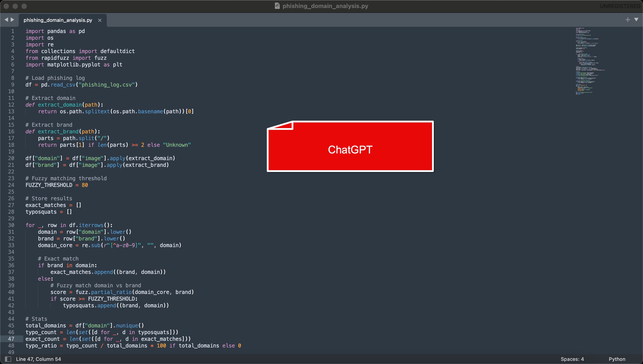Click the Line 47, Column 54 status text
This screenshot has height=364, width=643.
click(x=39, y=359)
